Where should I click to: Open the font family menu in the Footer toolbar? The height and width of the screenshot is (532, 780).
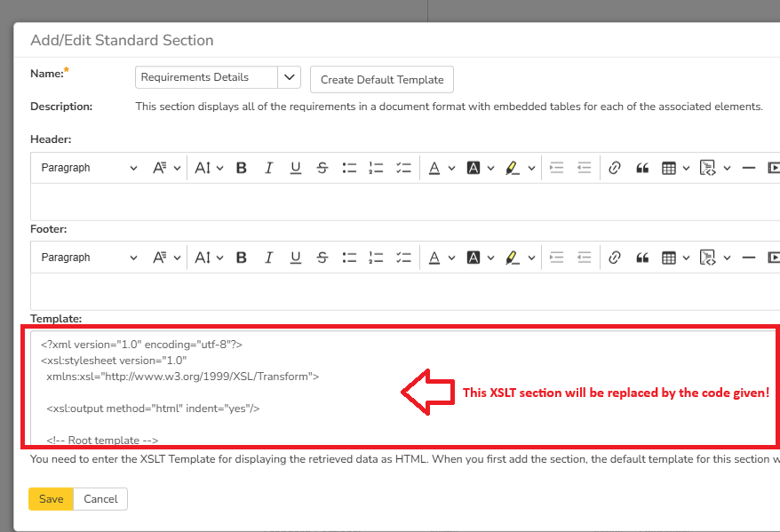click(166, 258)
